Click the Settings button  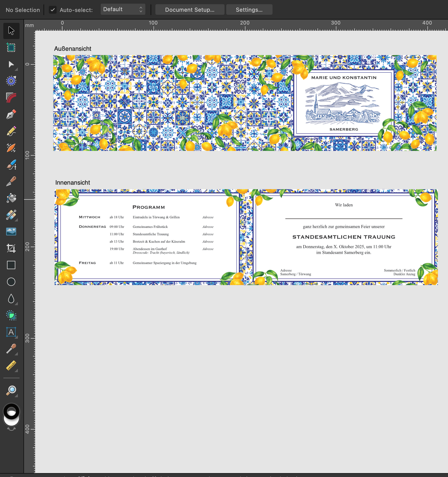(x=249, y=10)
